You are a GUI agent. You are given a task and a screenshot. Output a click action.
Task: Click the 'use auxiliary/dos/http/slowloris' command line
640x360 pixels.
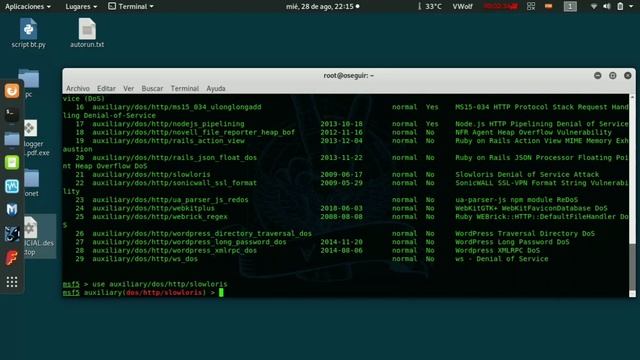160,284
